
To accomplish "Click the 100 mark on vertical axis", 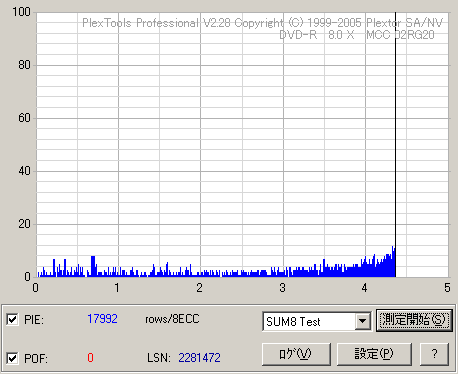I will [21, 12].
